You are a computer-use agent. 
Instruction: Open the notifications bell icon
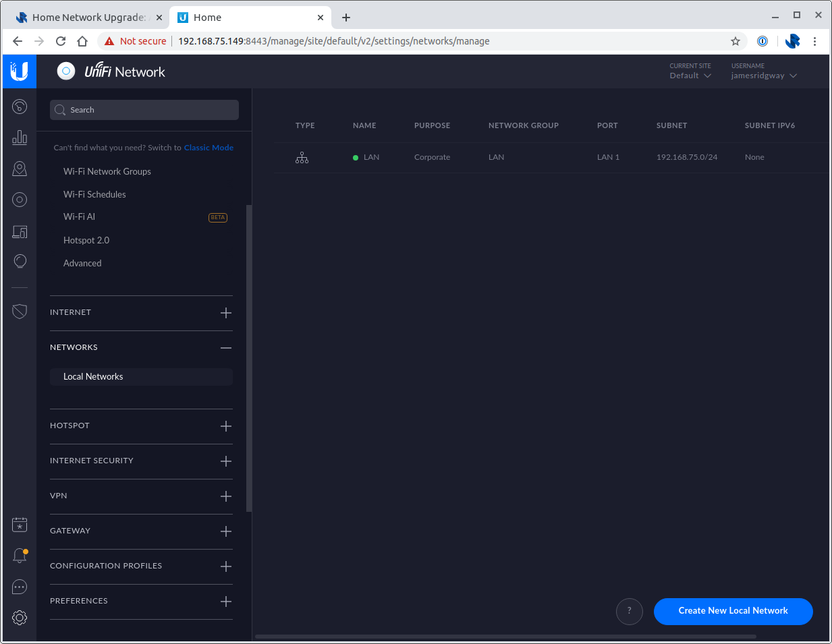click(x=19, y=556)
